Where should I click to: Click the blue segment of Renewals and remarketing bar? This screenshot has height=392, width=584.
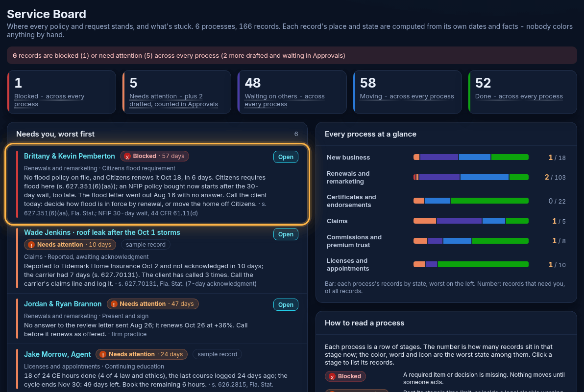click(484, 178)
